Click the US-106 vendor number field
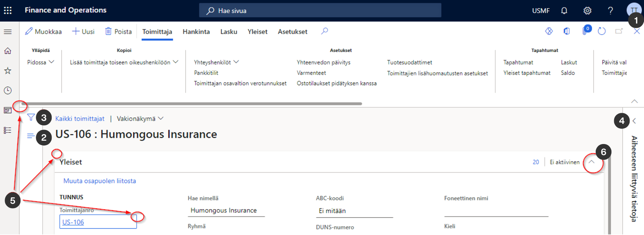This screenshot has width=644, height=235. (98, 222)
